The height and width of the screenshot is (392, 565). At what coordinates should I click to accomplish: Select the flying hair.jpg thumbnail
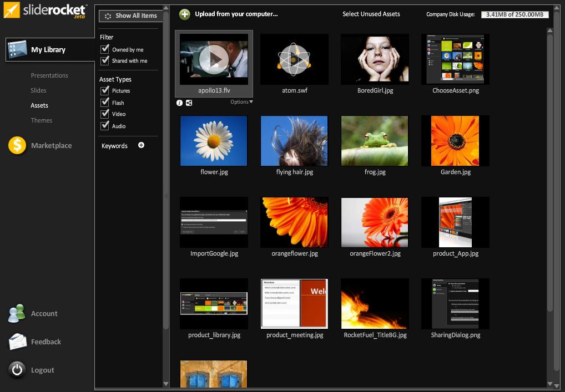click(x=294, y=141)
